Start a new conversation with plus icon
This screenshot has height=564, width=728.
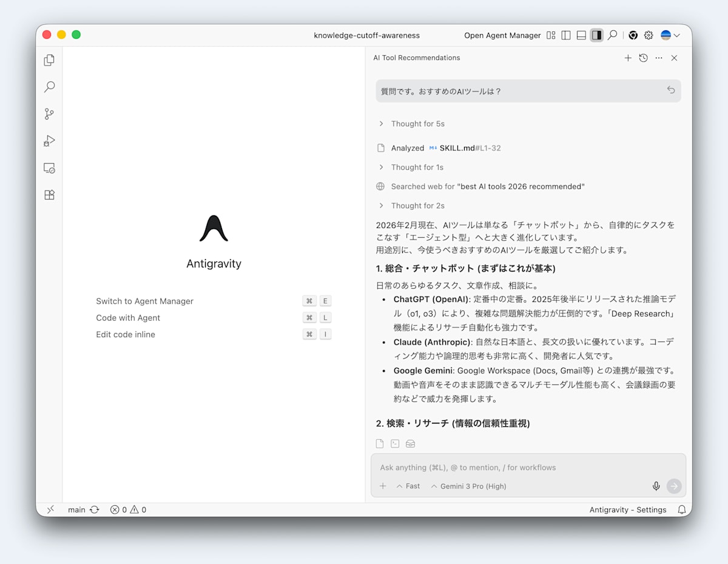pos(628,58)
